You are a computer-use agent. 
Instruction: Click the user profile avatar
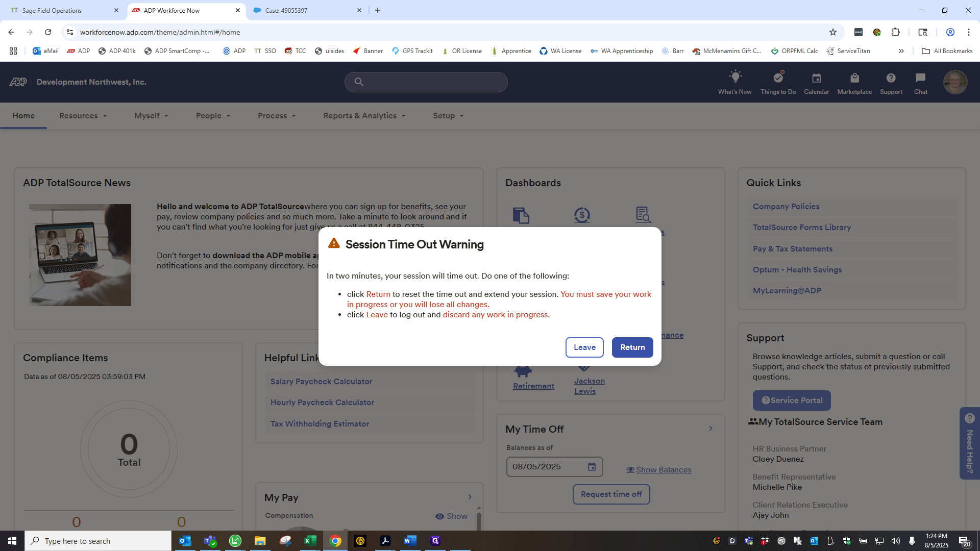pyautogui.click(x=955, y=82)
